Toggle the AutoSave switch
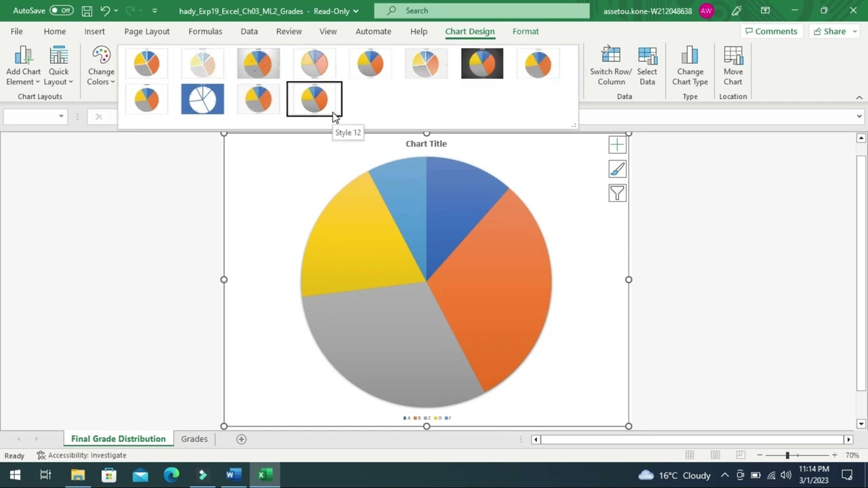 [62, 10]
